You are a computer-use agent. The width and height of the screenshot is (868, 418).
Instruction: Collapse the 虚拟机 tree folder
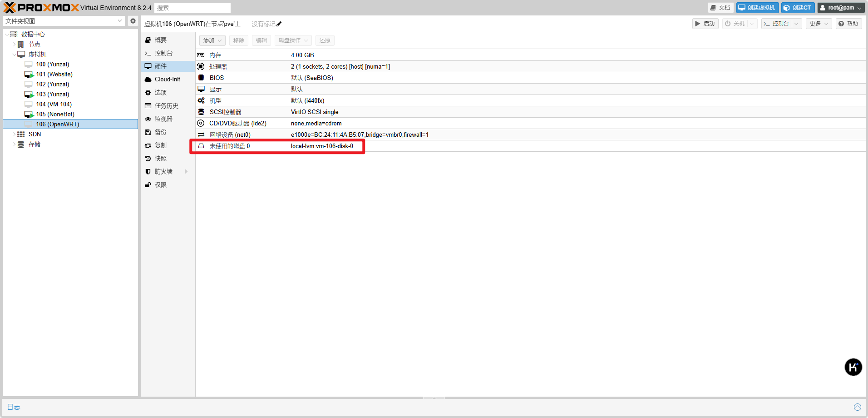pos(14,55)
